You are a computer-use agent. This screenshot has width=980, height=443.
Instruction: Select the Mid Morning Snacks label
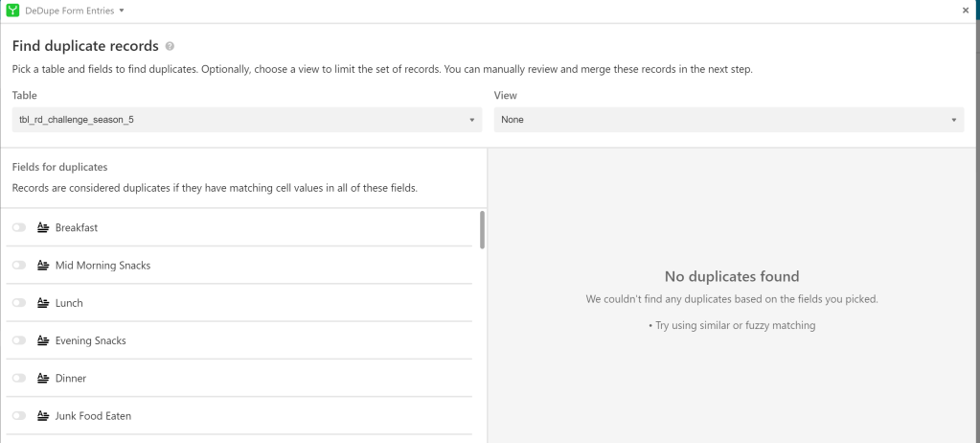pyautogui.click(x=103, y=266)
